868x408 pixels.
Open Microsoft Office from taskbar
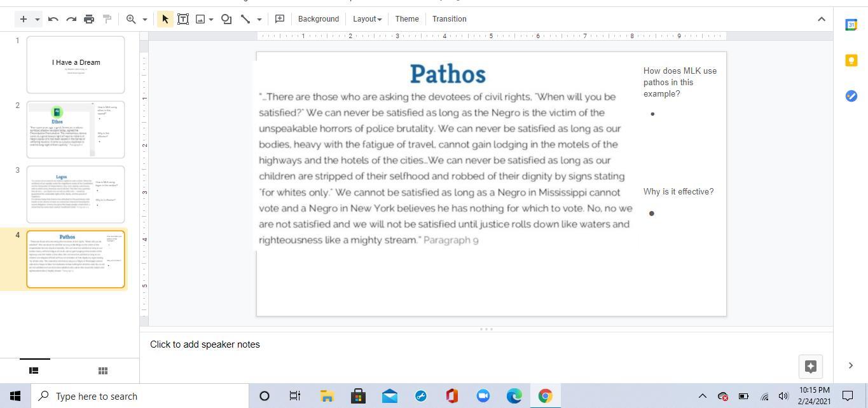(451, 396)
